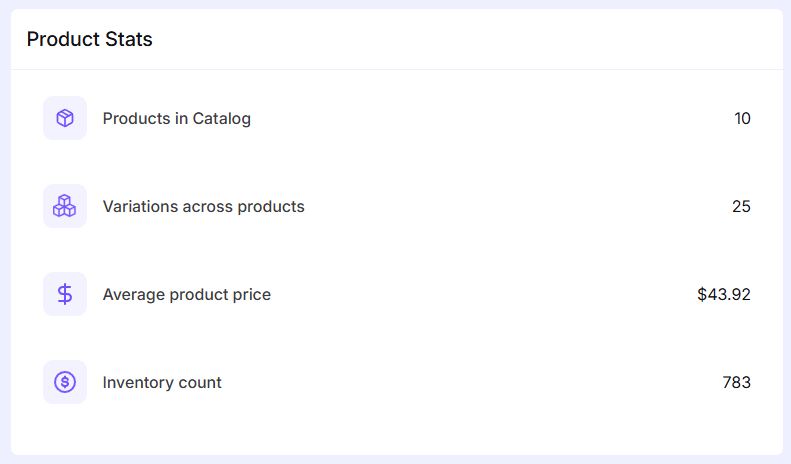Image resolution: width=791 pixels, height=464 pixels.
Task: Select the Products in Catalog label
Action: tap(177, 119)
